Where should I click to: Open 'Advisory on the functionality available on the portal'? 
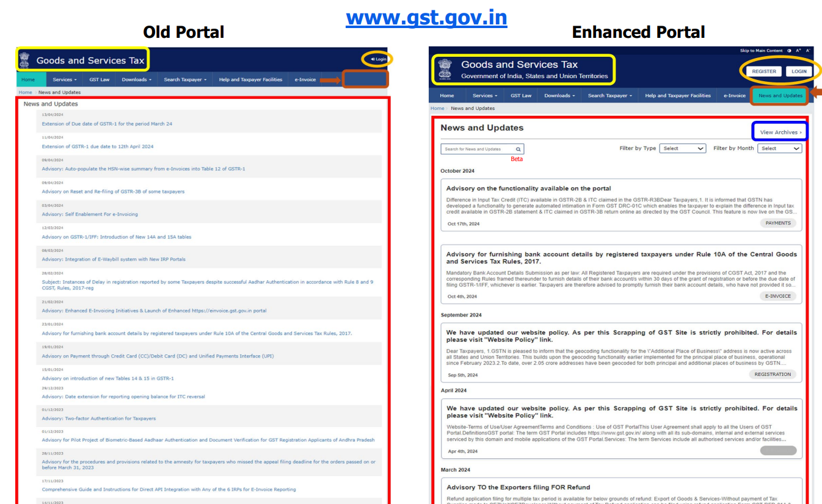coord(528,189)
